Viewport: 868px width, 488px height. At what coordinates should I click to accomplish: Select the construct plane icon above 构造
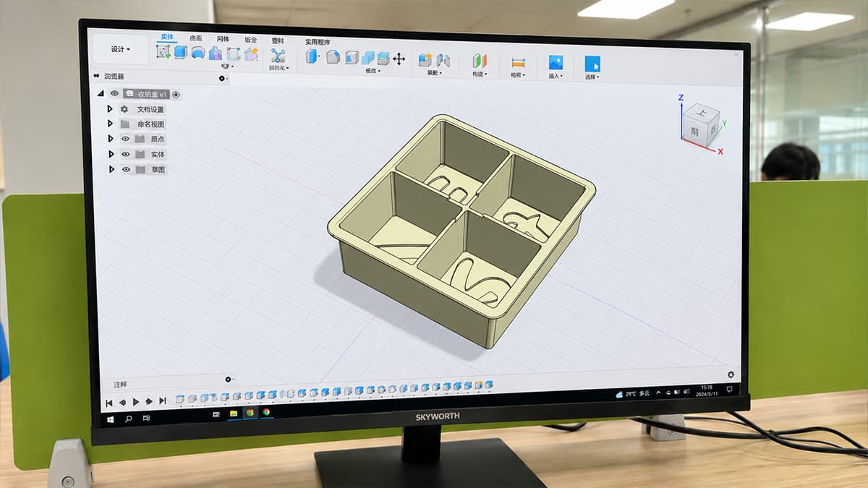click(x=480, y=61)
